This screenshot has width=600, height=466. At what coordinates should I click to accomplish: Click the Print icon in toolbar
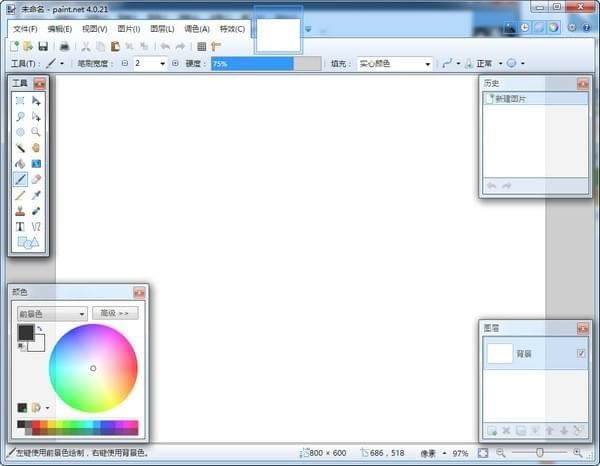point(64,46)
